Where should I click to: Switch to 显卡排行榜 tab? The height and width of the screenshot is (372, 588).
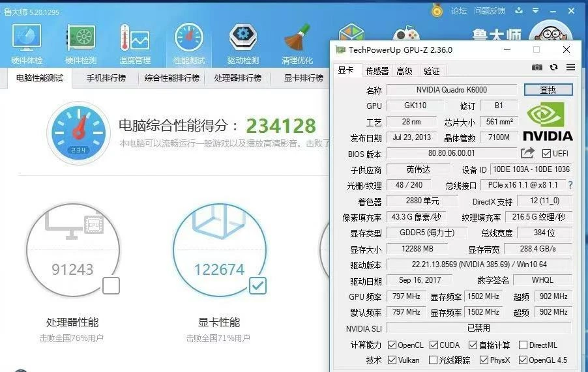(x=304, y=78)
